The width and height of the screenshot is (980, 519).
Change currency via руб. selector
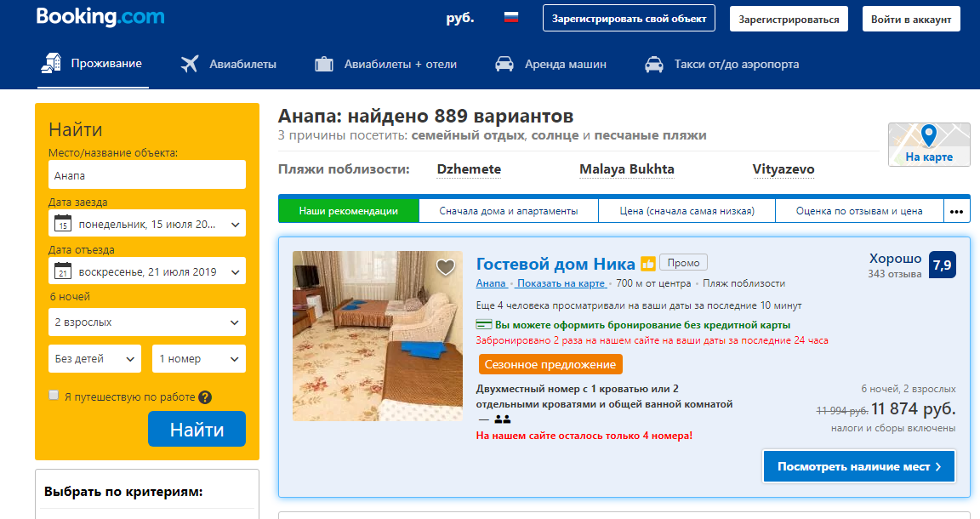click(460, 18)
